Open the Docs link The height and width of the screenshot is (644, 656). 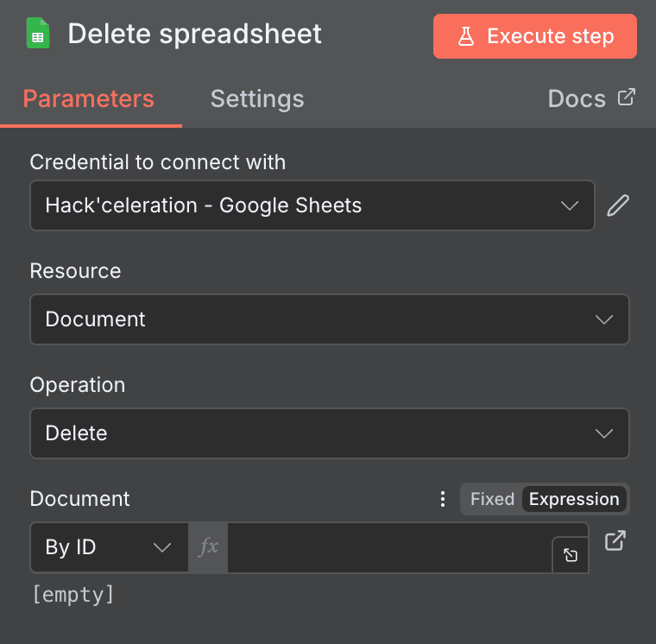[x=591, y=98]
